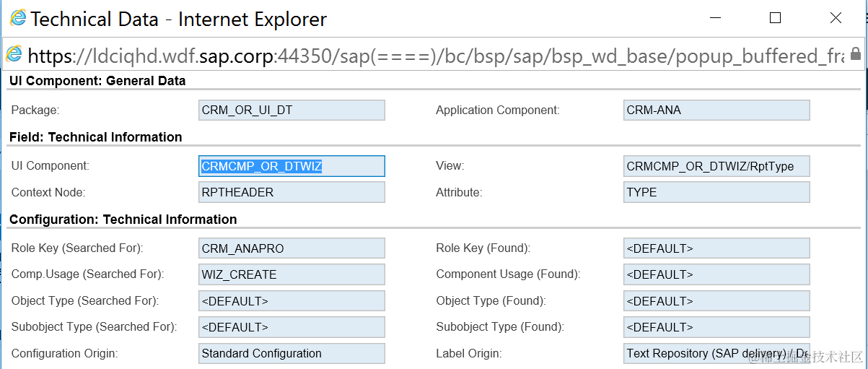Click the 'Subobject Type (Searched For):' label
The height and width of the screenshot is (369, 868).
pyautogui.click(x=94, y=327)
